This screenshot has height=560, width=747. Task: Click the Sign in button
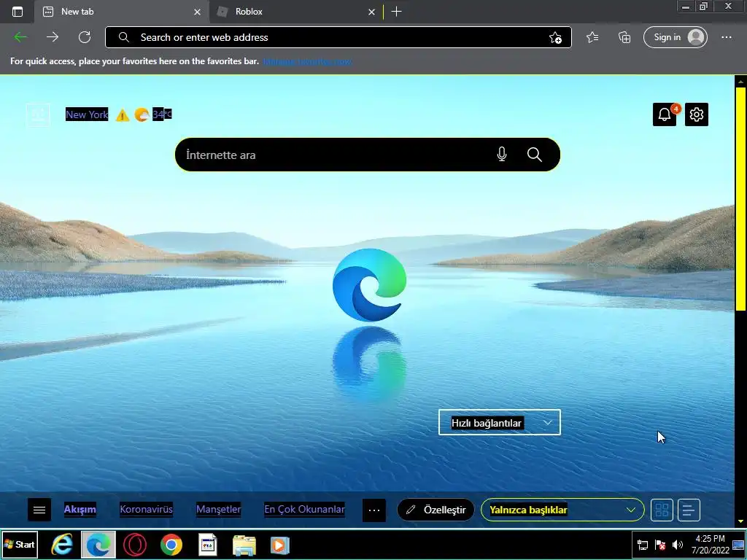(676, 37)
